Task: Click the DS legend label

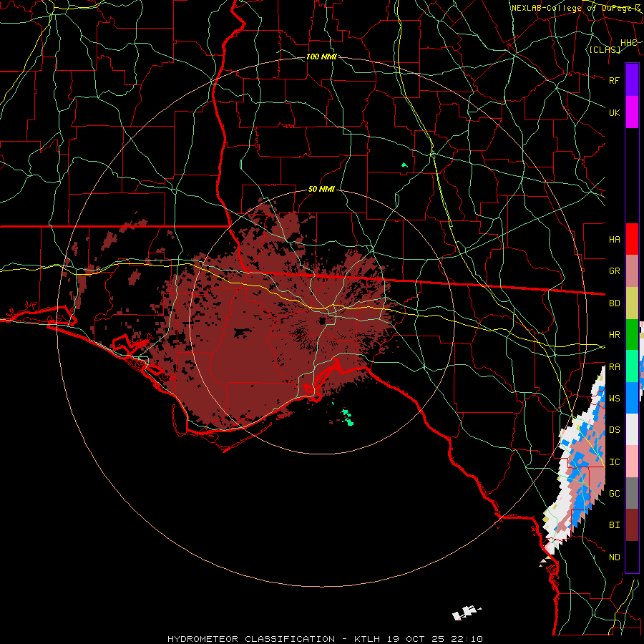Action: 614,430
